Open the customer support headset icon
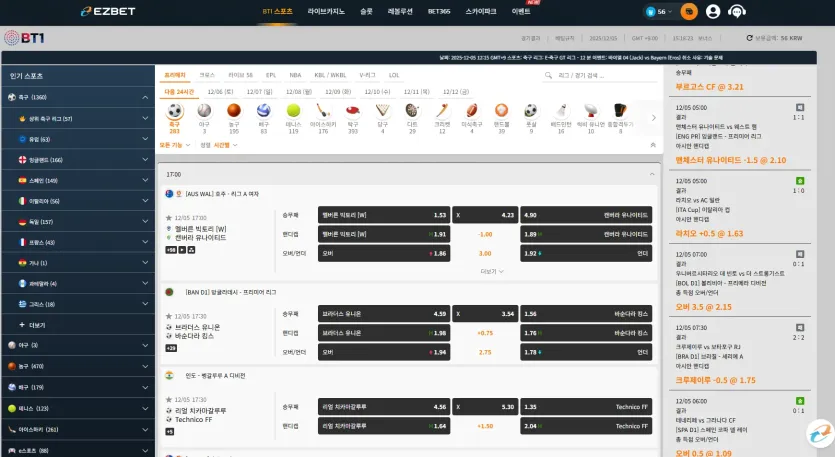The height and width of the screenshot is (457, 835). point(737,11)
